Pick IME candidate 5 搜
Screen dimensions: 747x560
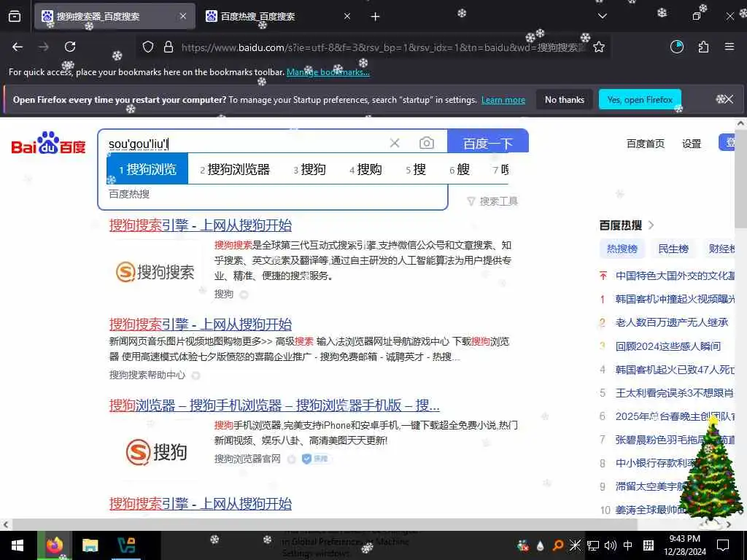pos(416,169)
